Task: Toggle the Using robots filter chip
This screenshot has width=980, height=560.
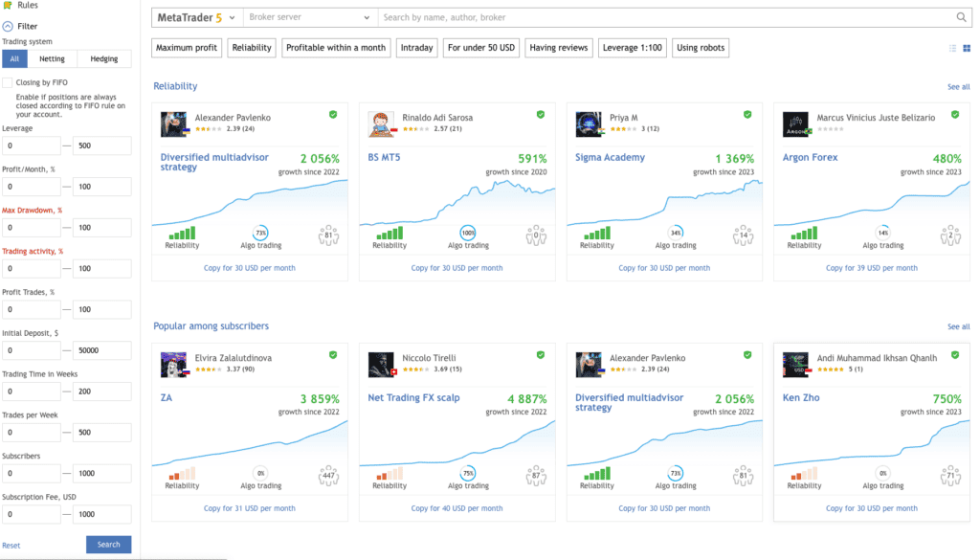Action: [x=701, y=48]
